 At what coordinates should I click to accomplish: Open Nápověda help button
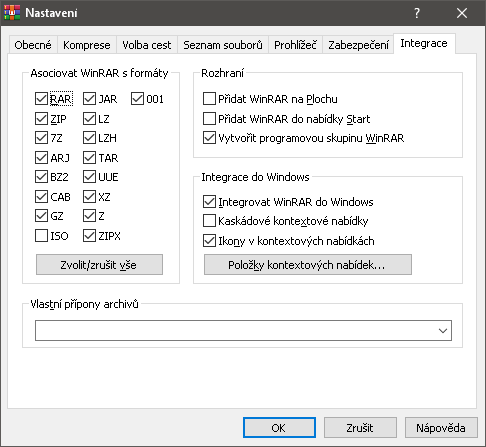click(441, 428)
